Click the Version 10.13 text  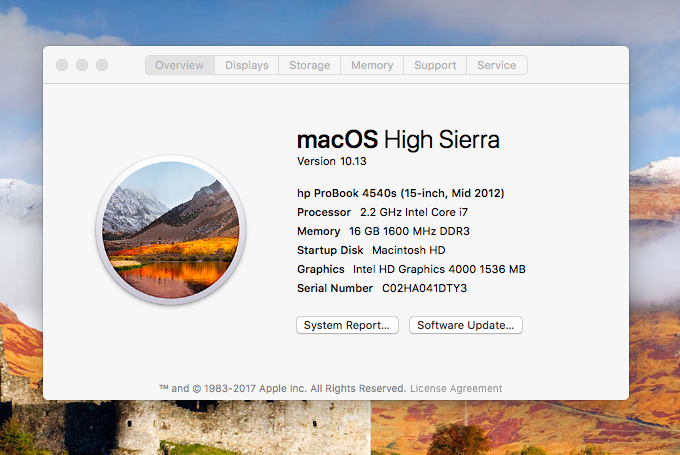[332, 161]
